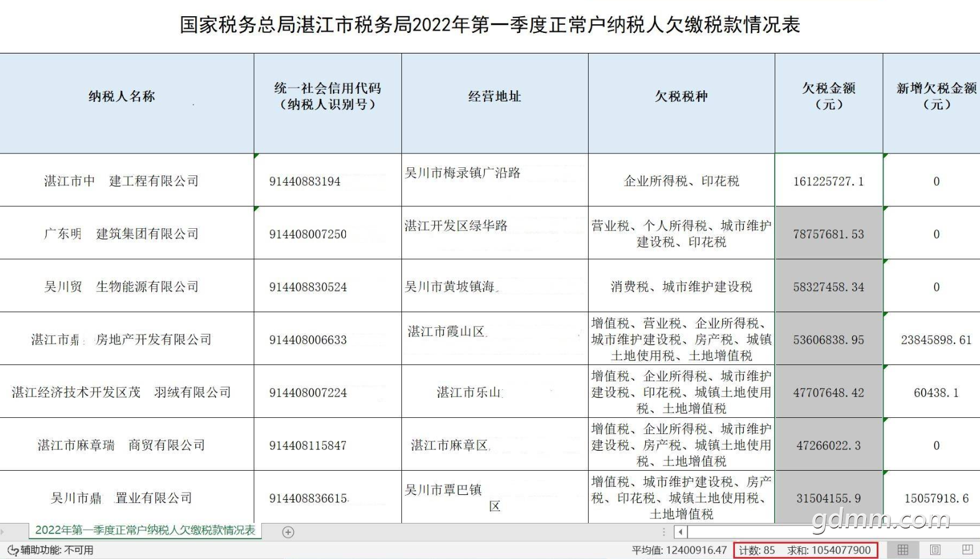Select the 欠税金额（元） header cell

coord(829,103)
